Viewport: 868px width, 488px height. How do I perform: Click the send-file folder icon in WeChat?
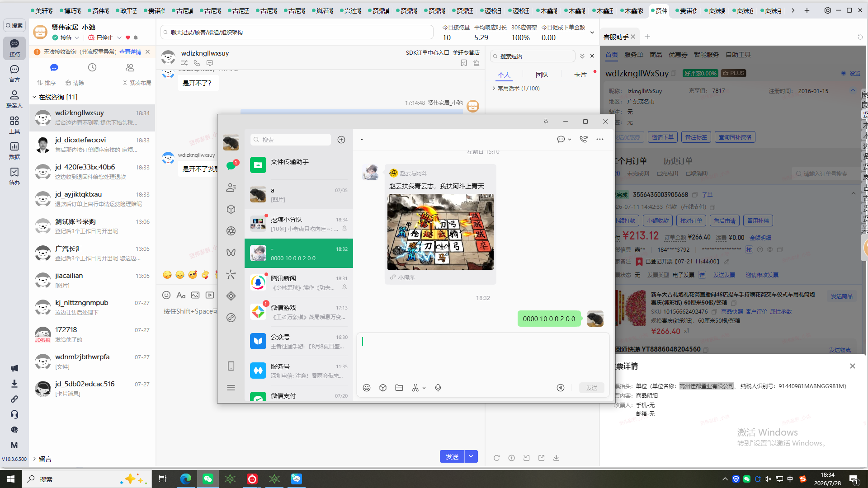click(399, 388)
